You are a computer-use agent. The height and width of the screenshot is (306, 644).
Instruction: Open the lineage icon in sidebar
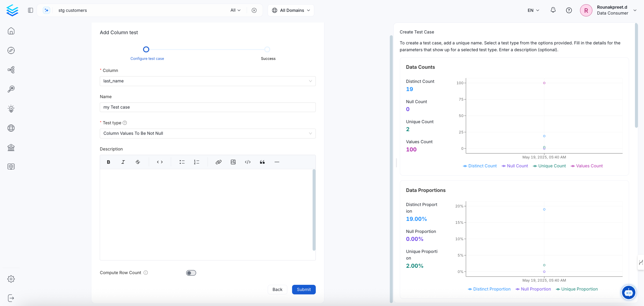point(11,69)
